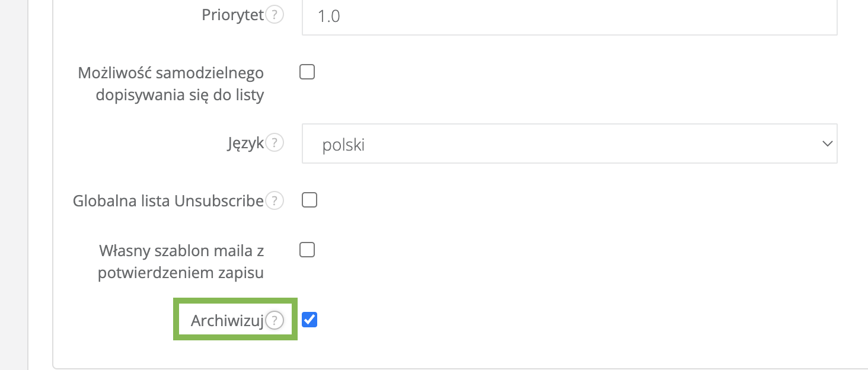This screenshot has height=370, width=868.
Task: Uncheck the Archiwizuj checkbox
Action: pos(309,320)
